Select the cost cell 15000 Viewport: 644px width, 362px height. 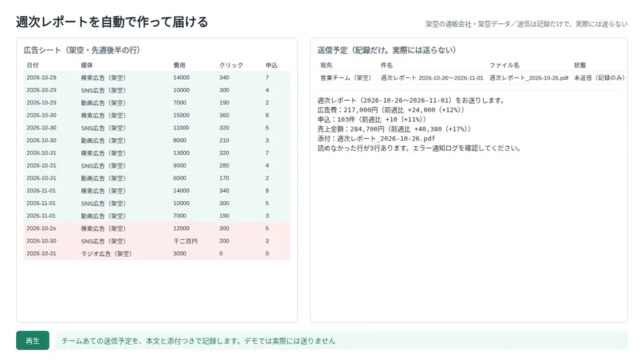tap(181, 115)
